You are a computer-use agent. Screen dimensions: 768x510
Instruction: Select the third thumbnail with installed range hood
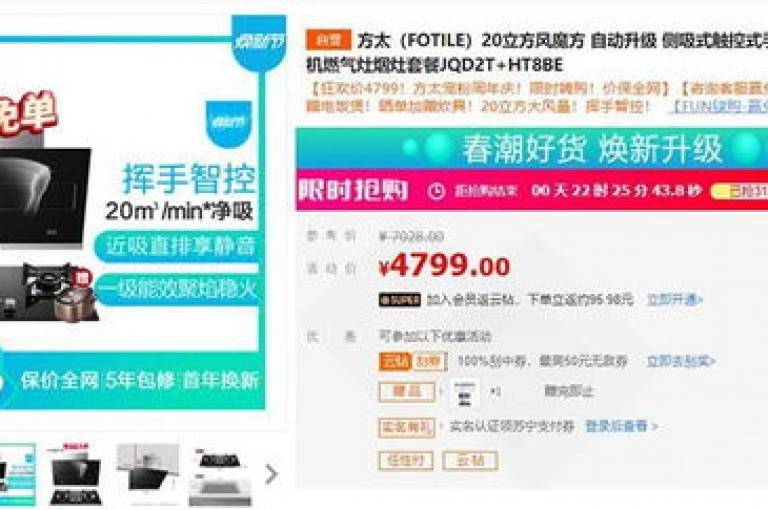(147, 474)
